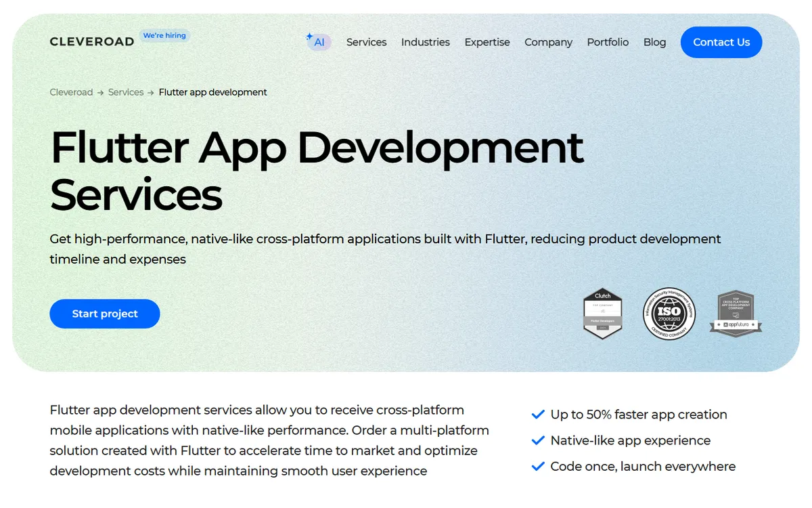Open the Company menu

pos(548,42)
